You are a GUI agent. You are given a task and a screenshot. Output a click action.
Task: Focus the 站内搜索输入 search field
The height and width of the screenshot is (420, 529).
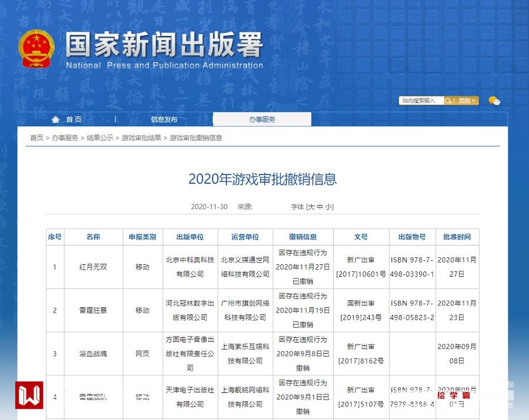click(421, 100)
